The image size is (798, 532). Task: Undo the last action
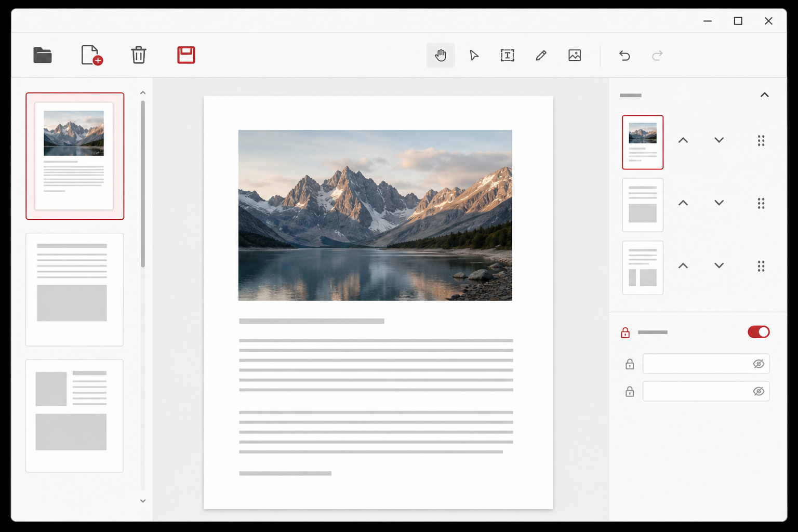(x=624, y=56)
